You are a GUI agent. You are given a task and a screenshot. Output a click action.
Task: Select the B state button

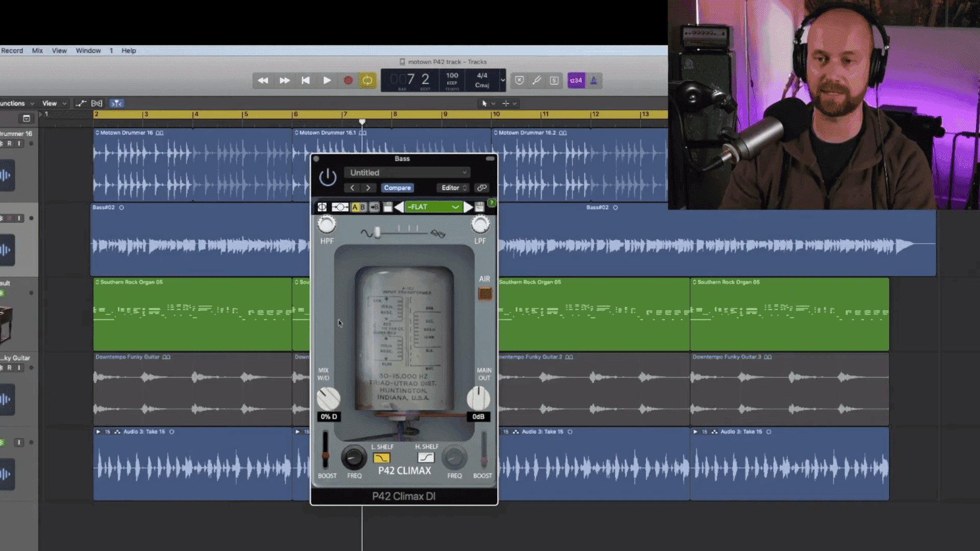coord(362,207)
